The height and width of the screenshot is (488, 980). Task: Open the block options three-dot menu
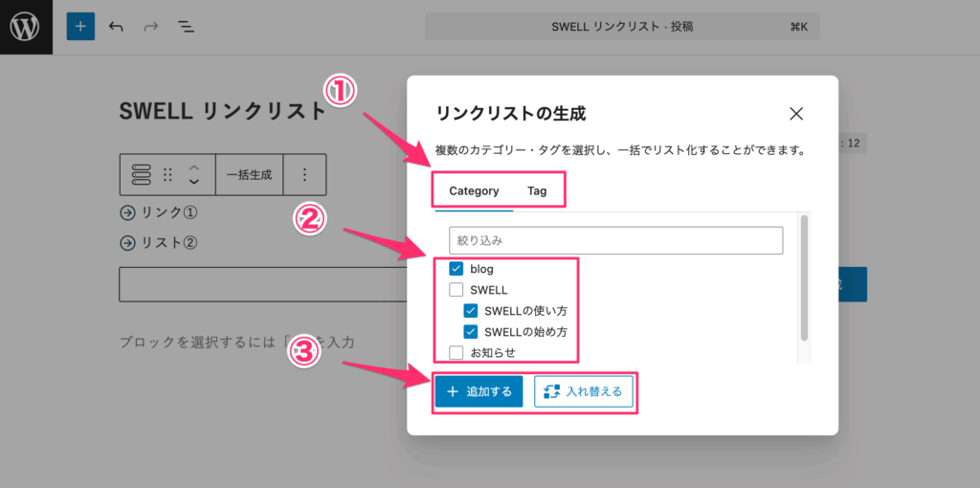click(x=304, y=174)
